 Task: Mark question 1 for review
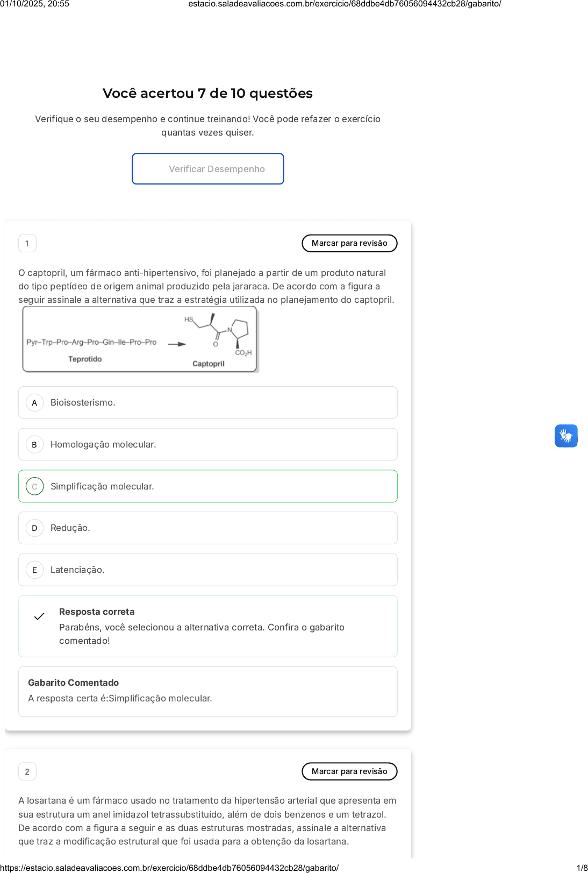tap(349, 243)
